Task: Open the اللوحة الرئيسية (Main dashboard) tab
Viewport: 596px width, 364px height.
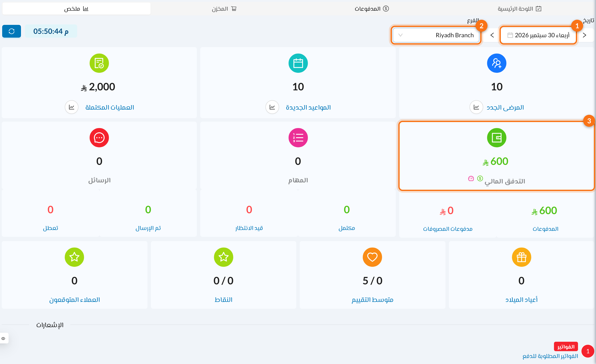Action: (x=519, y=9)
